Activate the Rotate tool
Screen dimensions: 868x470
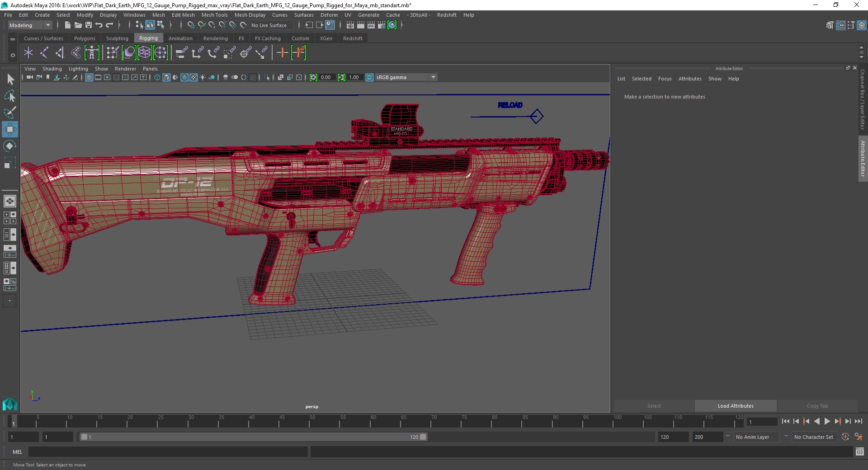[x=10, y=146]
